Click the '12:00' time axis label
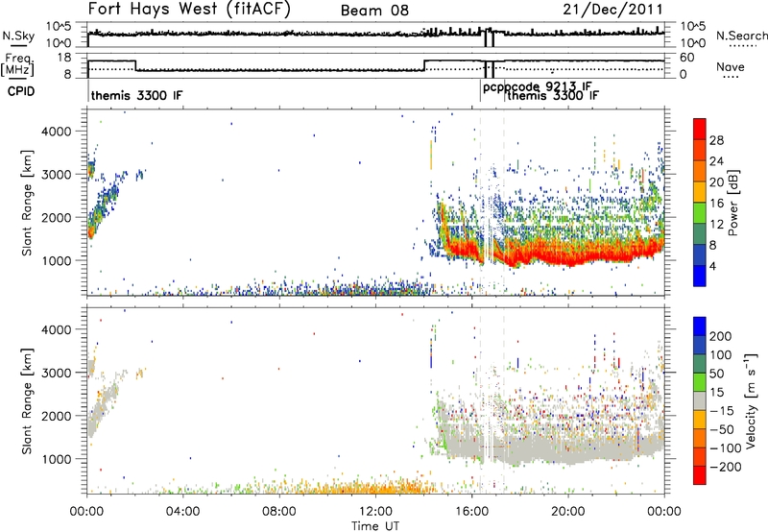This screenshot has width=768, height=532. point(375,512)
